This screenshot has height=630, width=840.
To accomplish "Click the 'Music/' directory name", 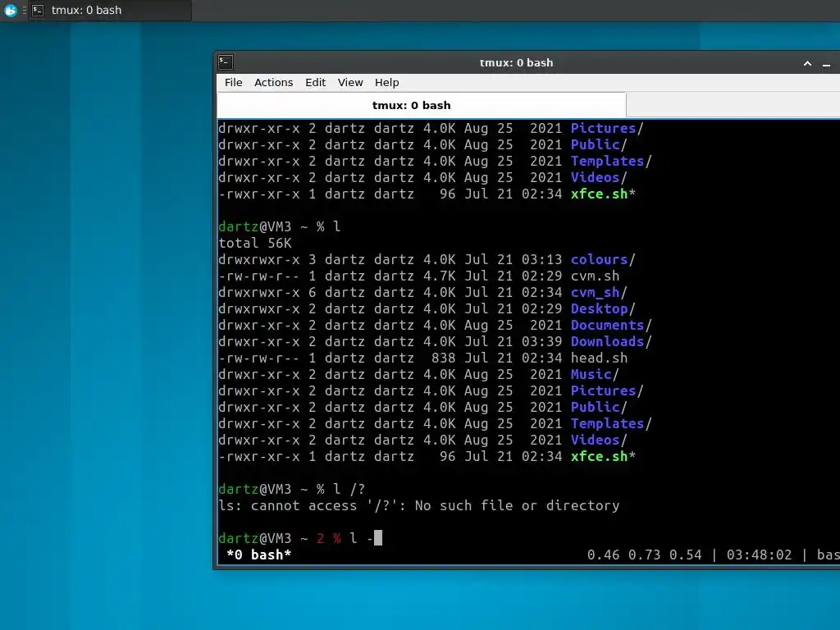I will pos(595,374).
